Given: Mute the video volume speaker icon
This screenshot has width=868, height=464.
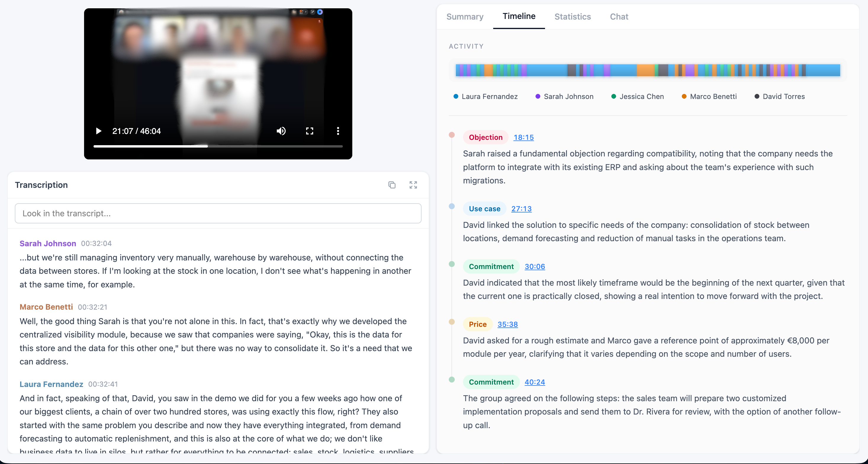Looking at the screenshot, I should [x=281, y=131].
